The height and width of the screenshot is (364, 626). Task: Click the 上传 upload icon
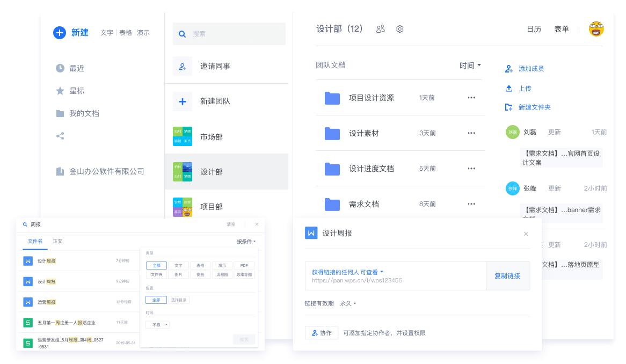tap(509, 88)
